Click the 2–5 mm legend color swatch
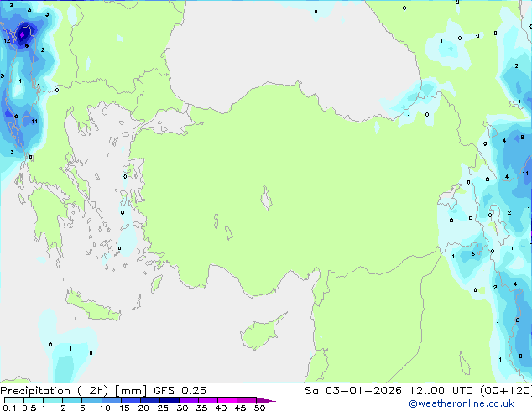 (x=72, y=400)
